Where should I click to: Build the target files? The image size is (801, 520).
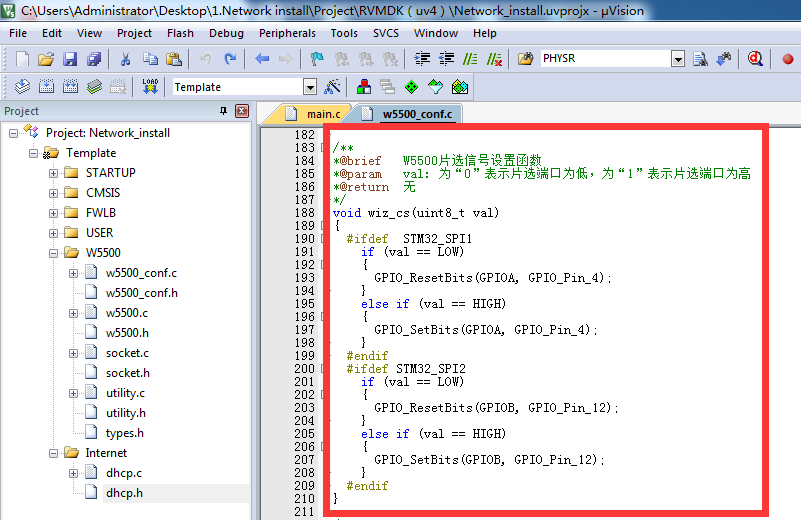coord(46,87)
